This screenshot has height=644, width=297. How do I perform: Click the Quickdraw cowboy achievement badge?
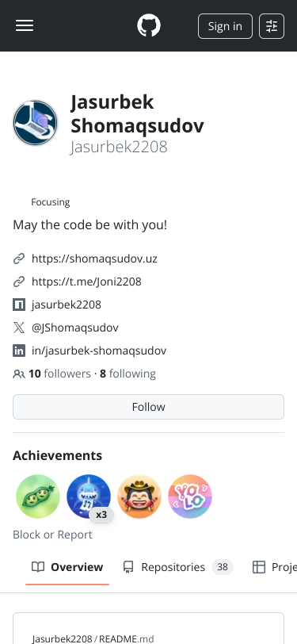[139, 496]
